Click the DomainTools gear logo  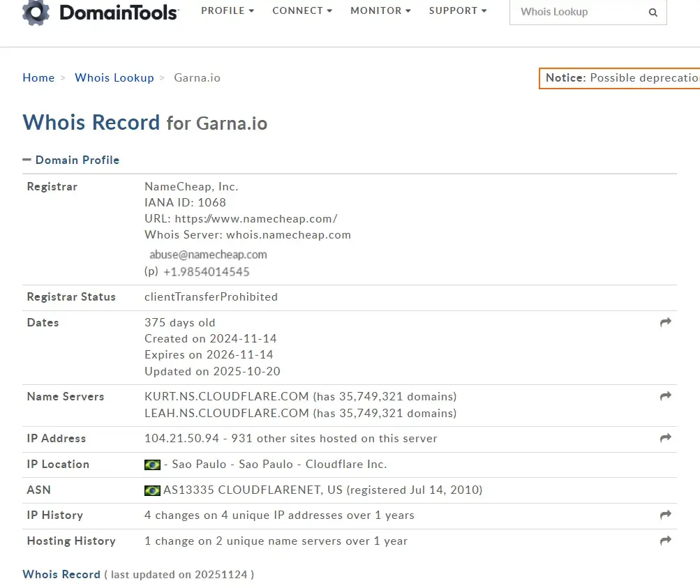click(36, 12)
